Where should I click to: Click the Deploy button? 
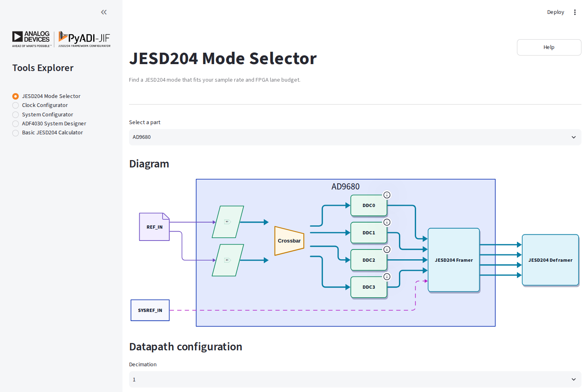tap(555, 12)
